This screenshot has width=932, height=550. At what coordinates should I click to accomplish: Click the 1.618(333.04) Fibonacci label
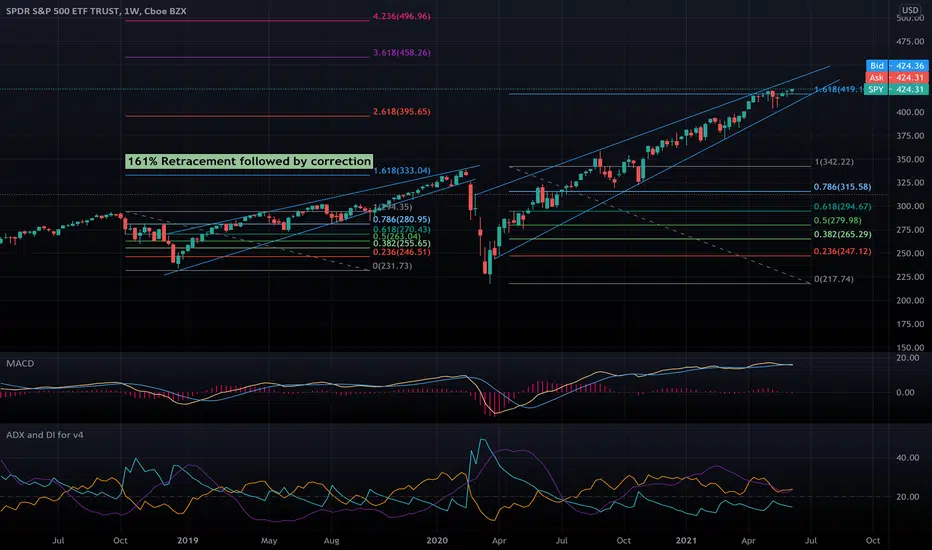coord(402,171)
